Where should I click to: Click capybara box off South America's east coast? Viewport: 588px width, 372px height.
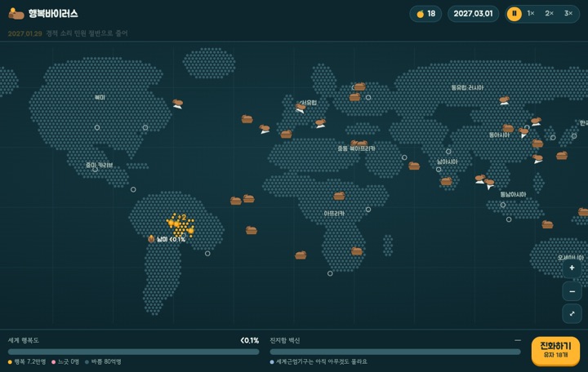[252, 230]
